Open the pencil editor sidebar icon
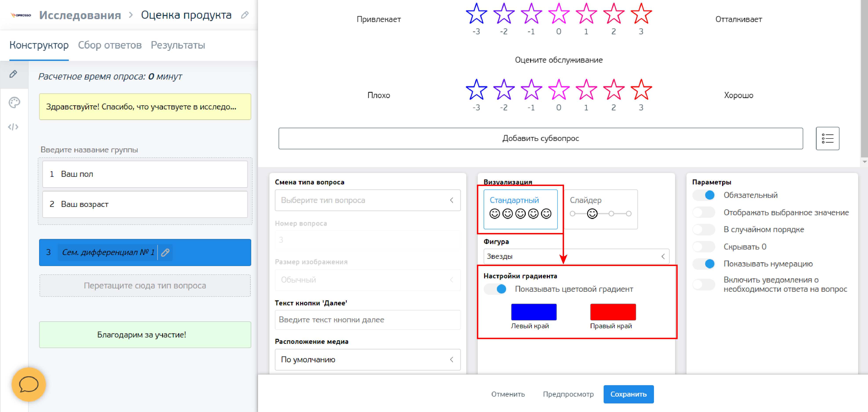 13,74
